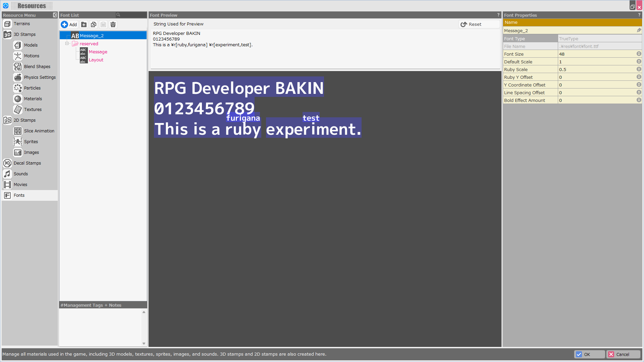
Task: Click the Font Preview help question mark
Action: coord(498,15)
